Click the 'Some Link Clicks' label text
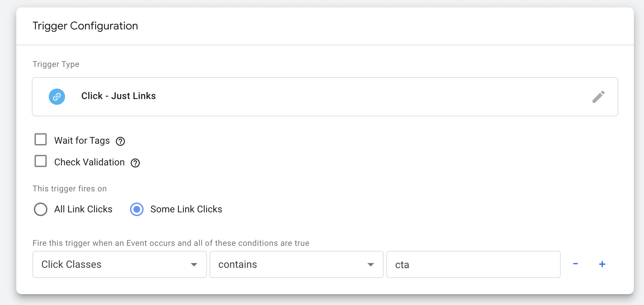Viewport: 644px width, 305px height. (186, 209)
